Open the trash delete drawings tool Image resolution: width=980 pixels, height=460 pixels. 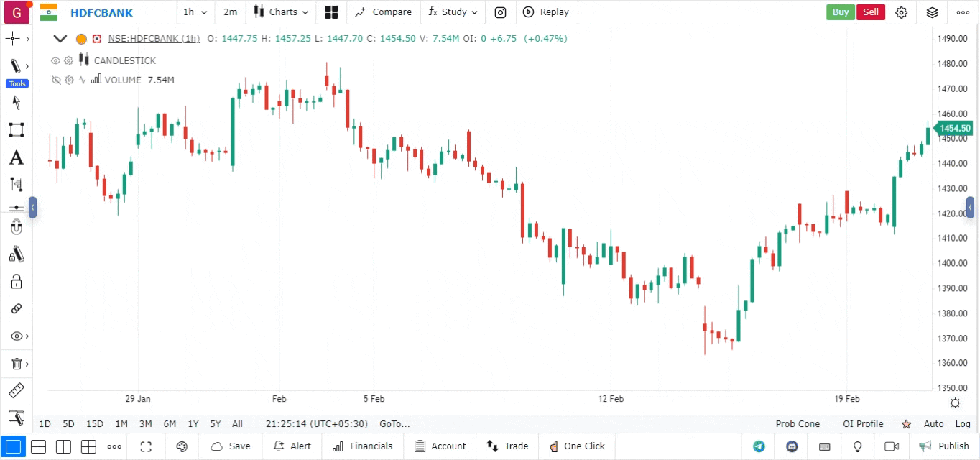coord(16,364)
